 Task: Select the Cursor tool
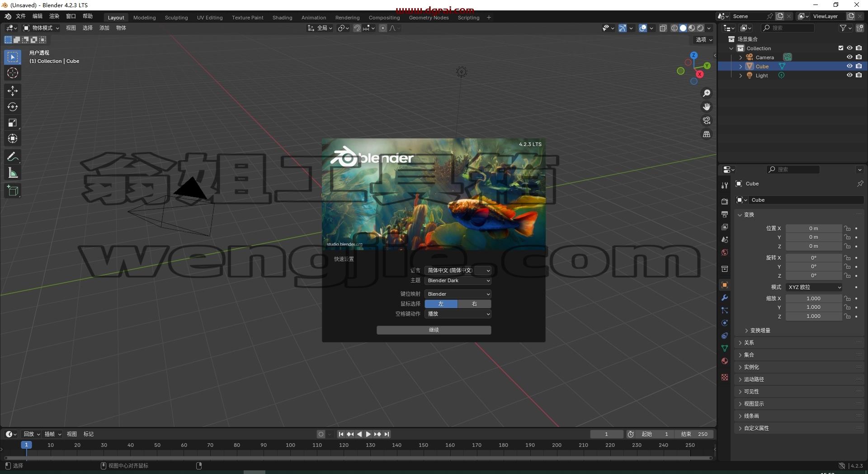tap(13, 73)
